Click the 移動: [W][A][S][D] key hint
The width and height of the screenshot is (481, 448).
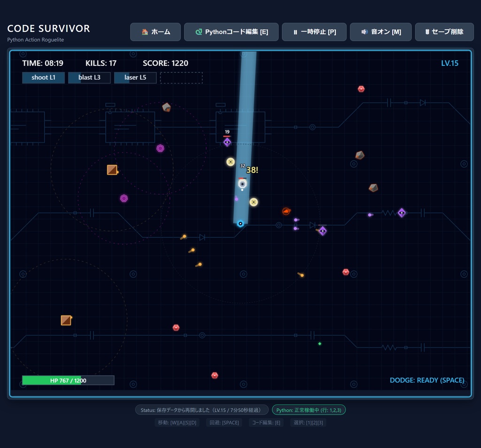pyautogui.click(x=177, y=423)
